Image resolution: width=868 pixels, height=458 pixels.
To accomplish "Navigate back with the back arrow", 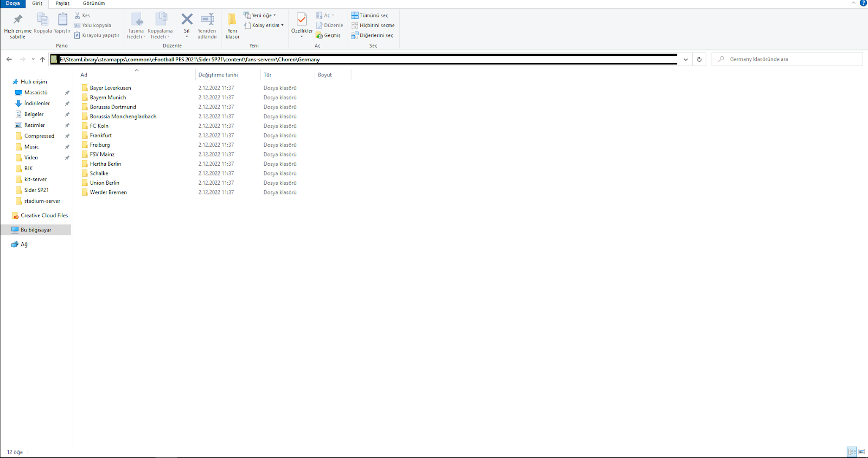I will pyautogui.click(x=9, y=59).
